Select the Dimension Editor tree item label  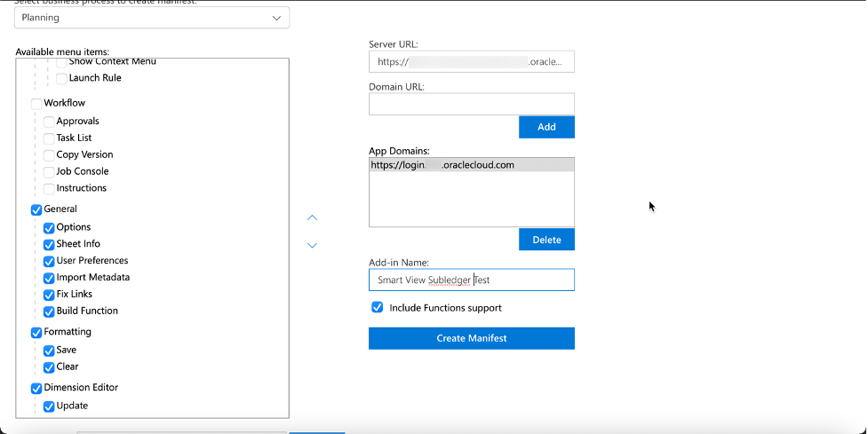(x=81, y=388)
